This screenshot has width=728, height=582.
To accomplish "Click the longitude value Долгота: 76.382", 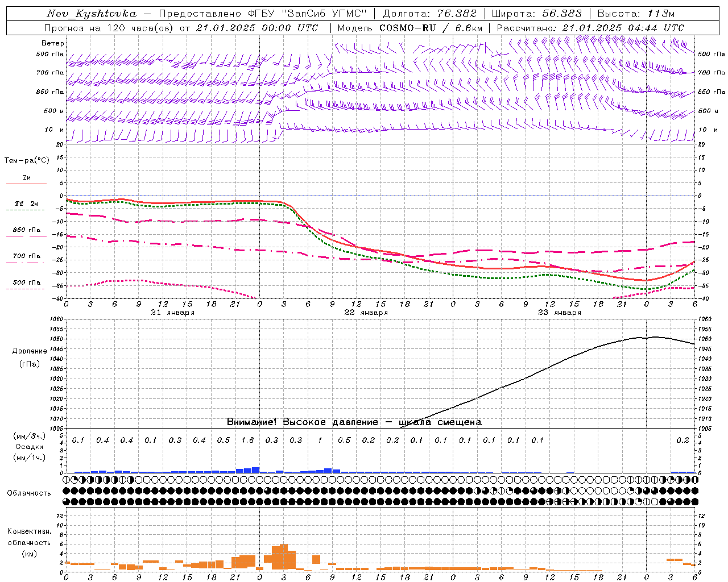I will pos(429,14).
